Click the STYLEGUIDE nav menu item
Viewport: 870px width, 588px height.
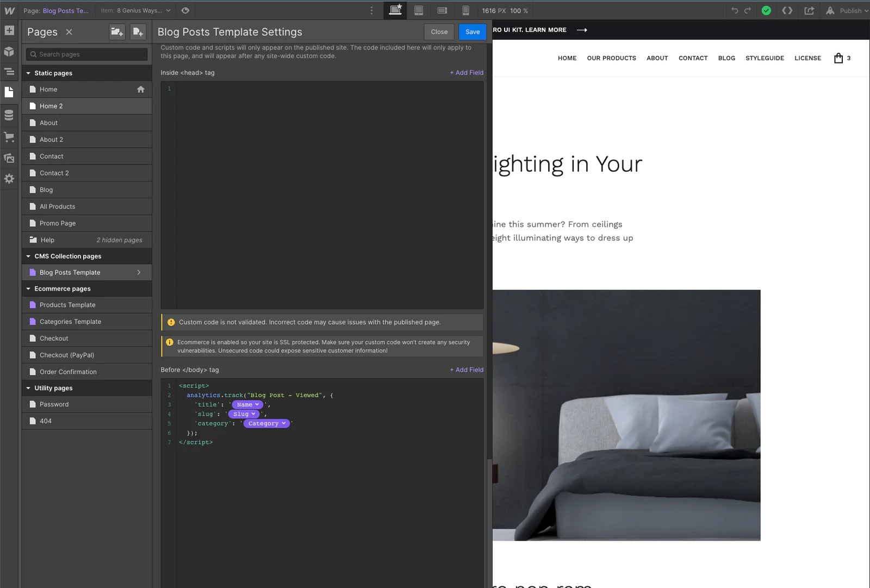(765, 58)
